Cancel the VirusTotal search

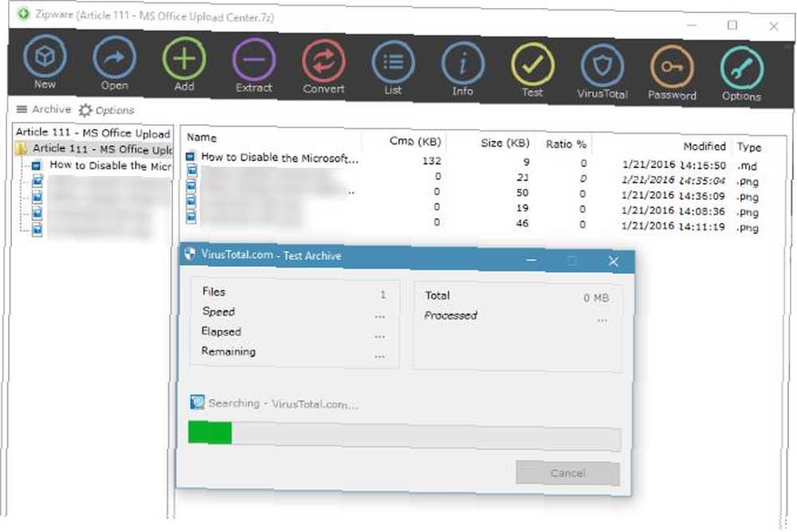click(x=567, y=473)
